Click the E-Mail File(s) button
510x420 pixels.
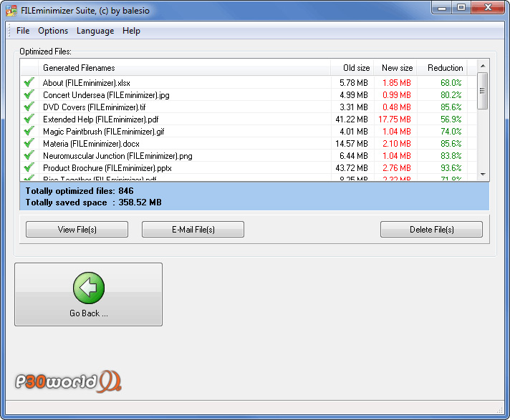(193, 230)
